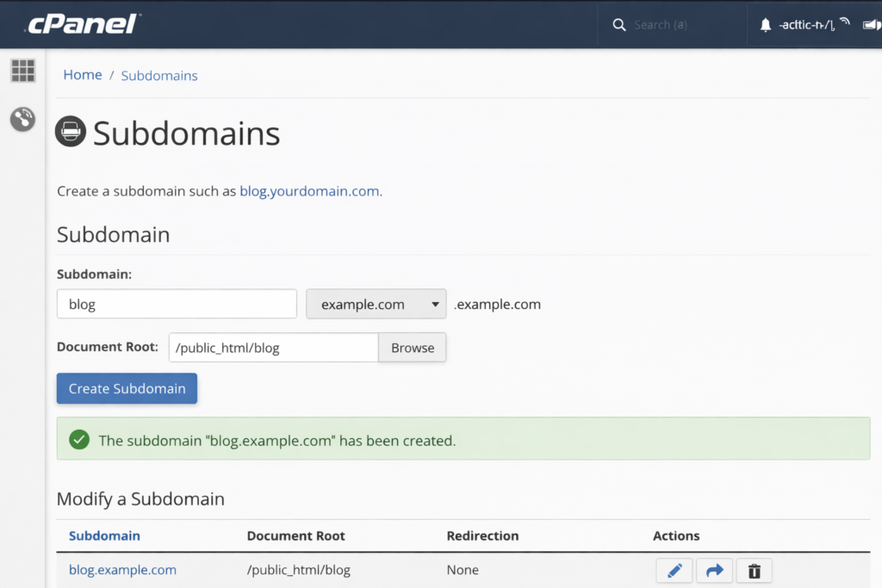Screen dimensions: 882x588
Task: Select Subdomains in the breadcrumb trail
Action: tap(158, 76)
